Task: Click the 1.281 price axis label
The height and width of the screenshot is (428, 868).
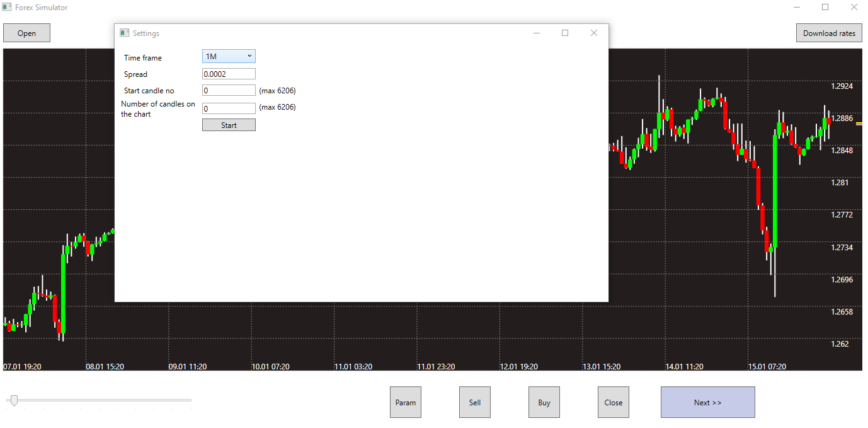Action: pos(840,182)
